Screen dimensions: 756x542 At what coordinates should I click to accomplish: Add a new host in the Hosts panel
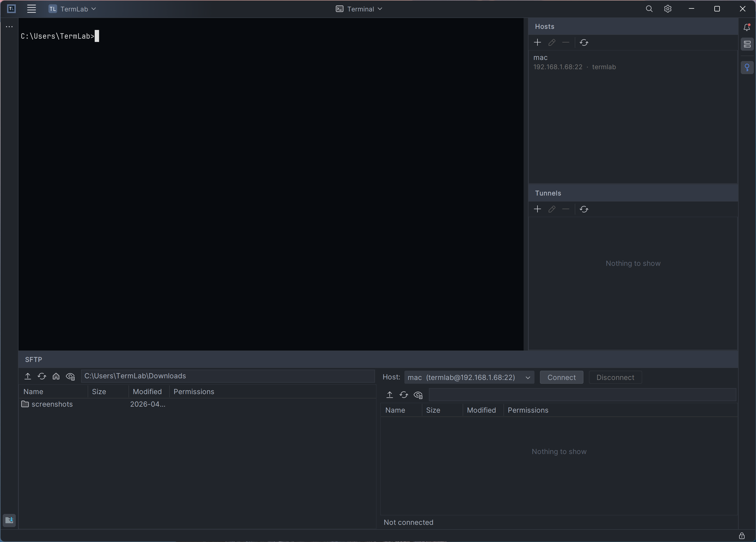click(537, 42)
